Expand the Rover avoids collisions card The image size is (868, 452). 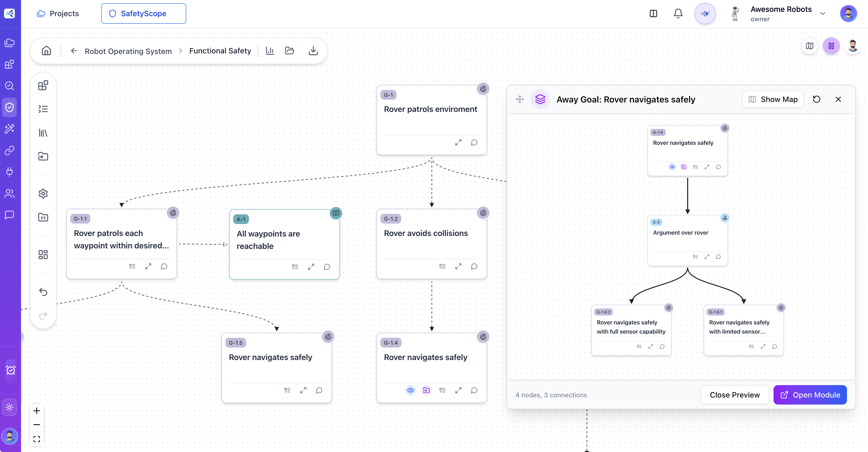pyautogui.click(x=458, y=266)
